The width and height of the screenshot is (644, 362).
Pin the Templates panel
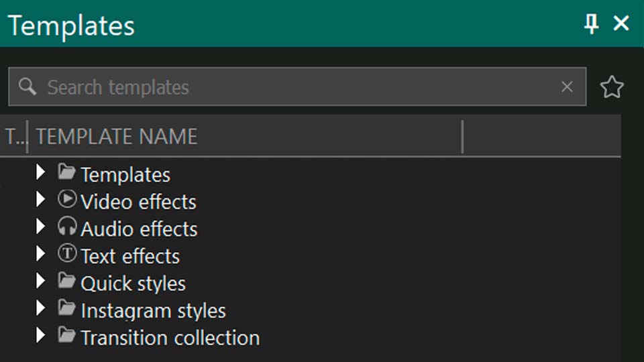(592, 24)
